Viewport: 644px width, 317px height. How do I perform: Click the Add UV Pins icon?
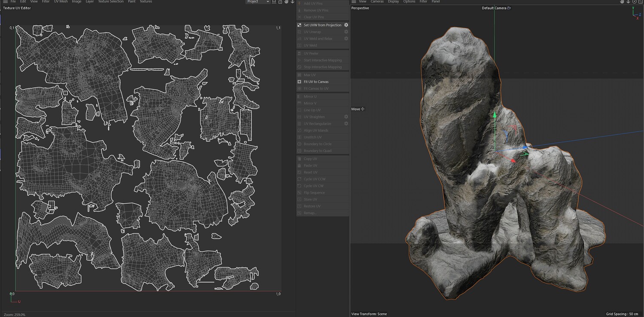pos(300,3)
